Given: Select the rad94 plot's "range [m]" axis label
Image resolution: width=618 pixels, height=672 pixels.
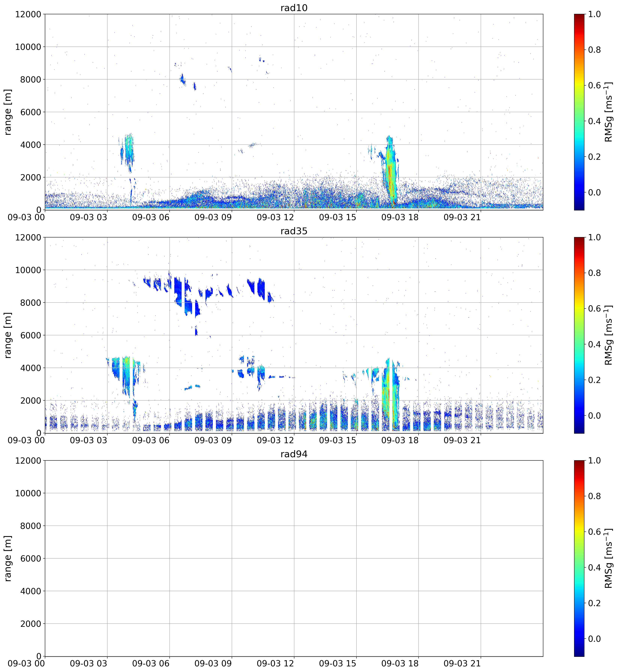Looking at the screenshot, I should point(8,558).
